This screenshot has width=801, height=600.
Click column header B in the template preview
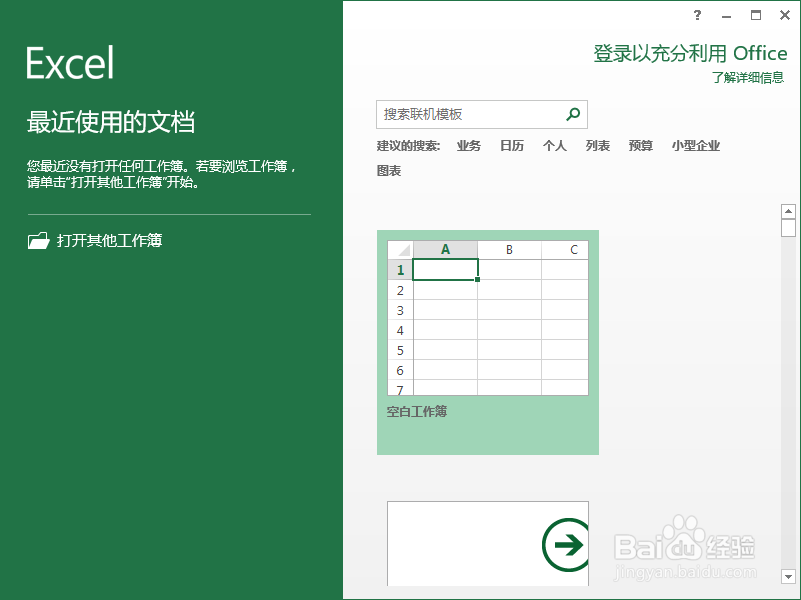(509, 249)
